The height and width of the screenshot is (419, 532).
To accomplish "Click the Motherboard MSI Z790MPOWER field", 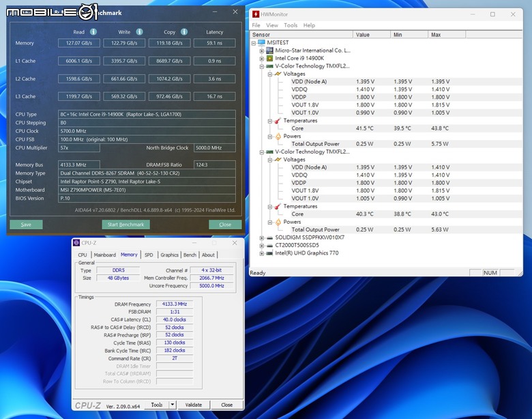I will 147,190.
